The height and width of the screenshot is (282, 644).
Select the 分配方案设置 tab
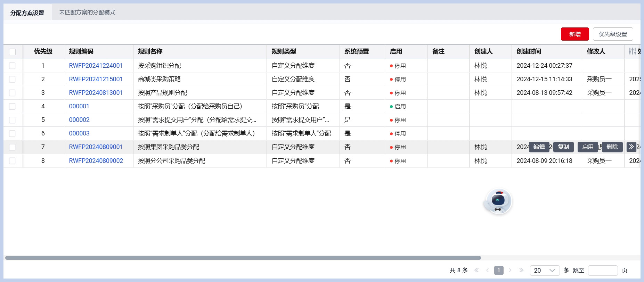tap(27, 13)
